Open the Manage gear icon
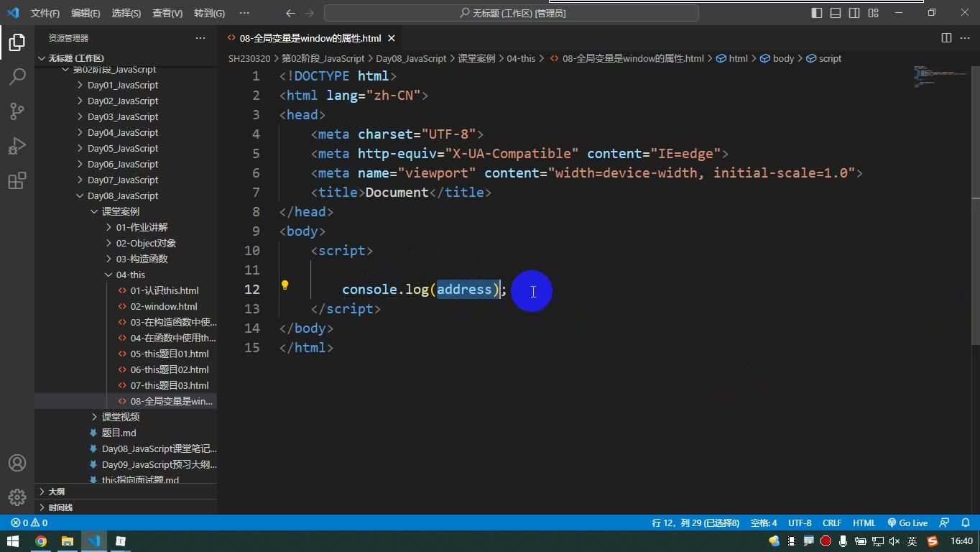The height and width of the screenshot is (552, 980). [x=17, y=497]
